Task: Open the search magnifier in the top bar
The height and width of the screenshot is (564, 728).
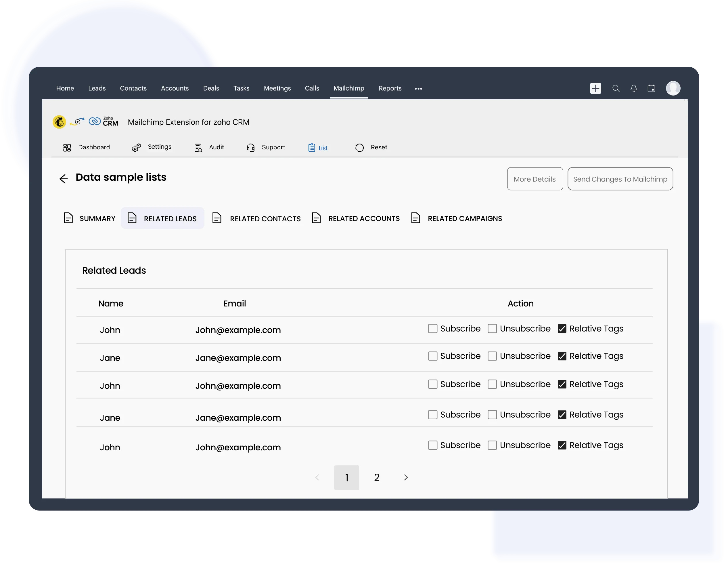Action: 616,88
